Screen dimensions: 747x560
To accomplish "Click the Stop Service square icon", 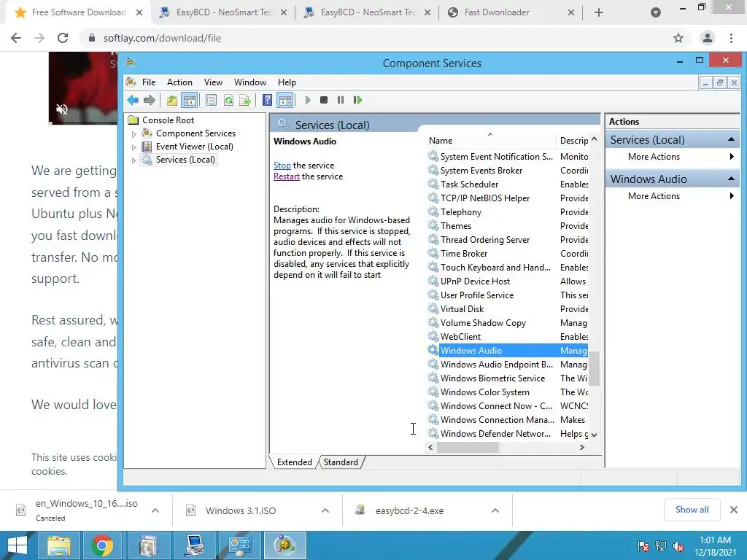I will pos(324,100).
